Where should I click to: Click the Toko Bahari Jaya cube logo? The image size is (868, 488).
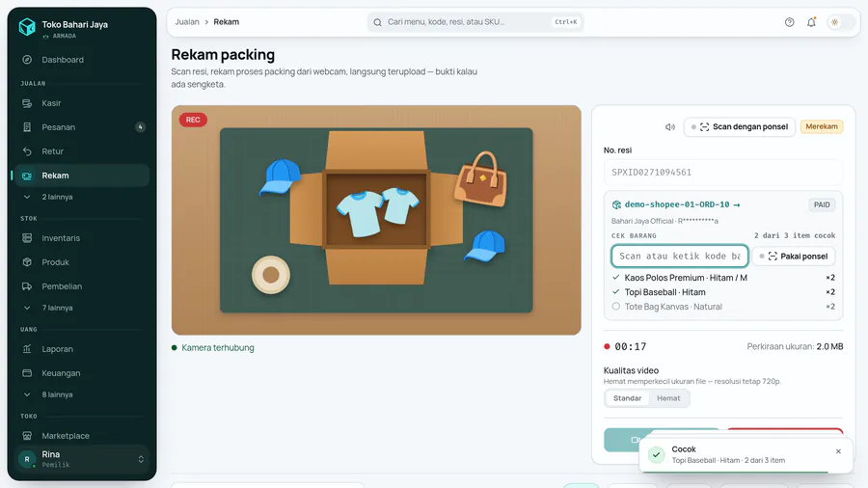(27, 26)
